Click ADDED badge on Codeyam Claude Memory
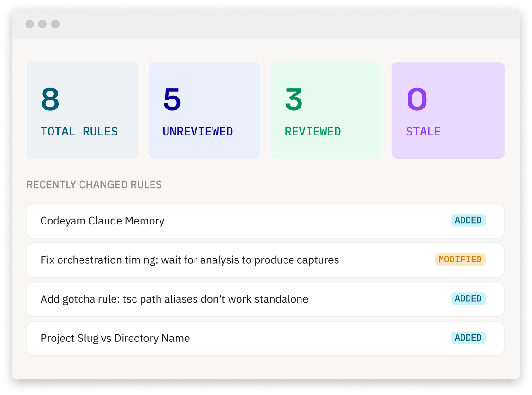The width and height of the screenshot is (532, 395). 468,220
